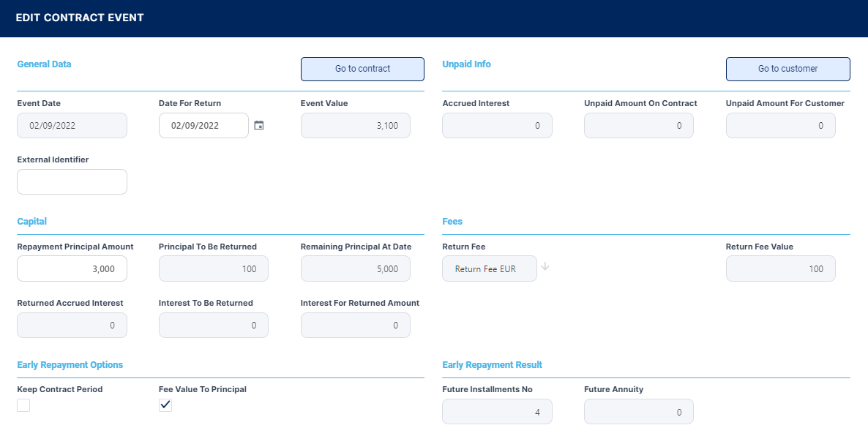Click the Event Date field
This screenshot has width=868, height=436.
(72, 126)
